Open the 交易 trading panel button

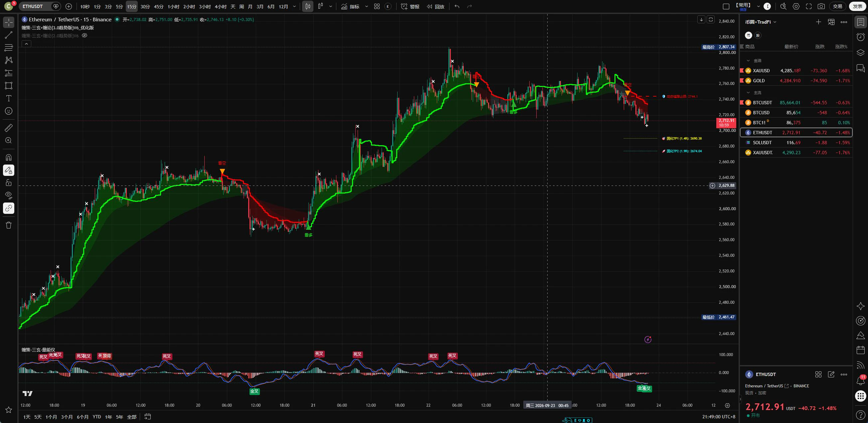click(x=837, y=6)
